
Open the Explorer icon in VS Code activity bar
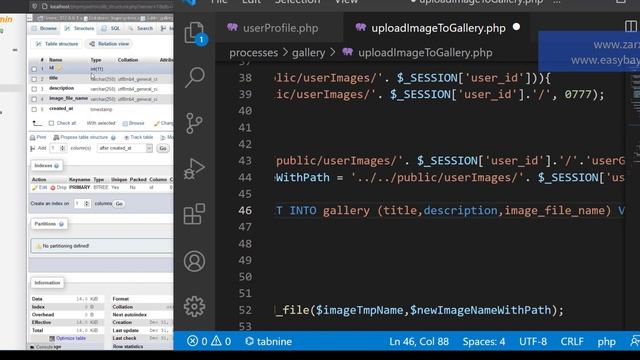[195, 33]
